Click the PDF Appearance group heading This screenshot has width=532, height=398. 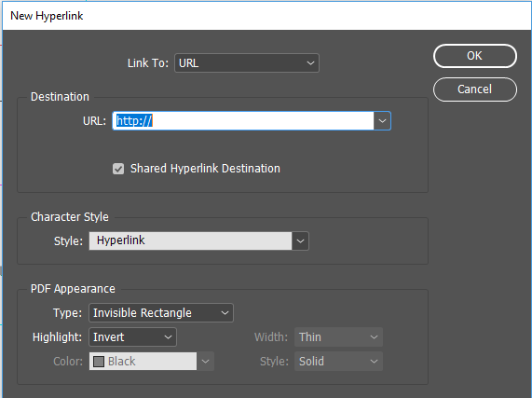pyautogui.click(x=73, y=289)
